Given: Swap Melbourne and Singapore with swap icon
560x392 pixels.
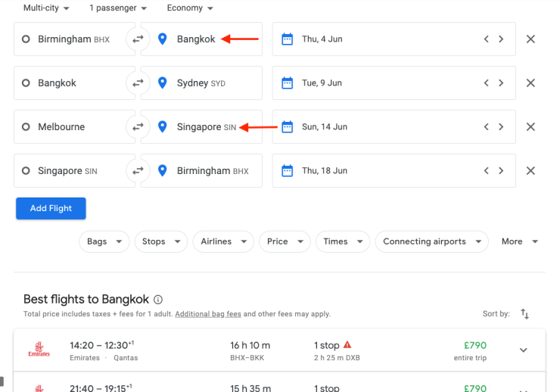Looking at the screenshot, I should [138, 127].
